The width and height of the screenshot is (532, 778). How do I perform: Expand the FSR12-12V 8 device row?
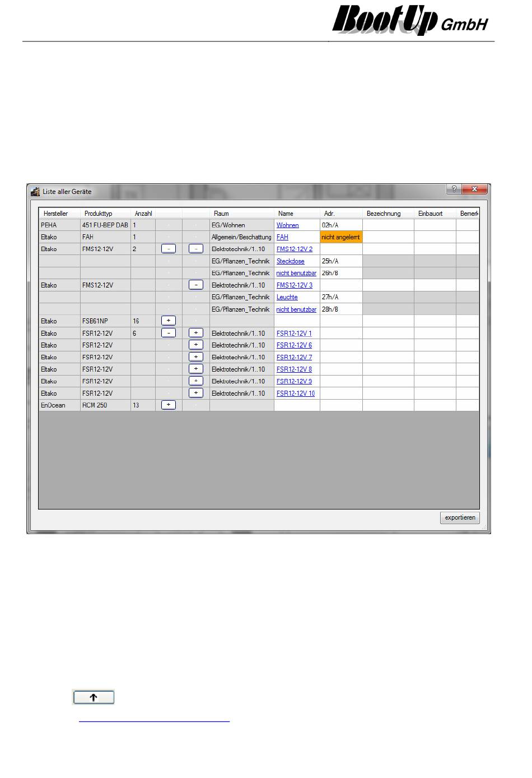pos(196,369)
